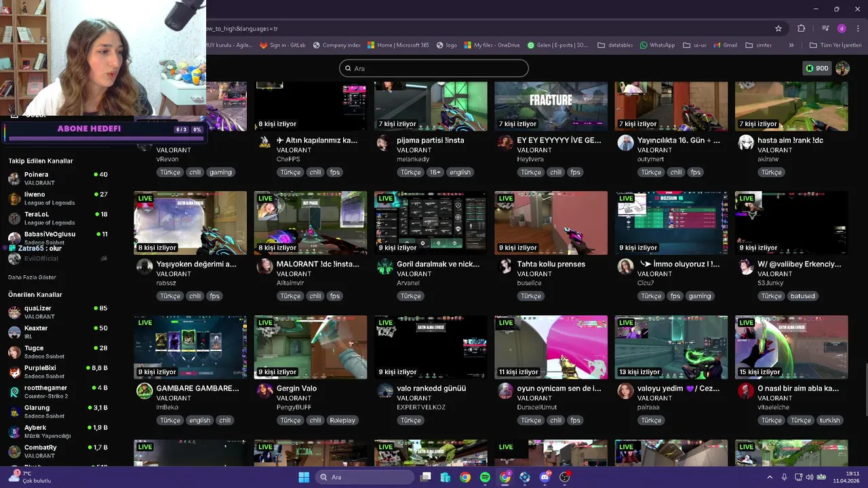The height and width of the screenshot is (488, 868).
Task: Open the outymert streamer avatar
Action: pyautogui.click(x=625, y=142)
